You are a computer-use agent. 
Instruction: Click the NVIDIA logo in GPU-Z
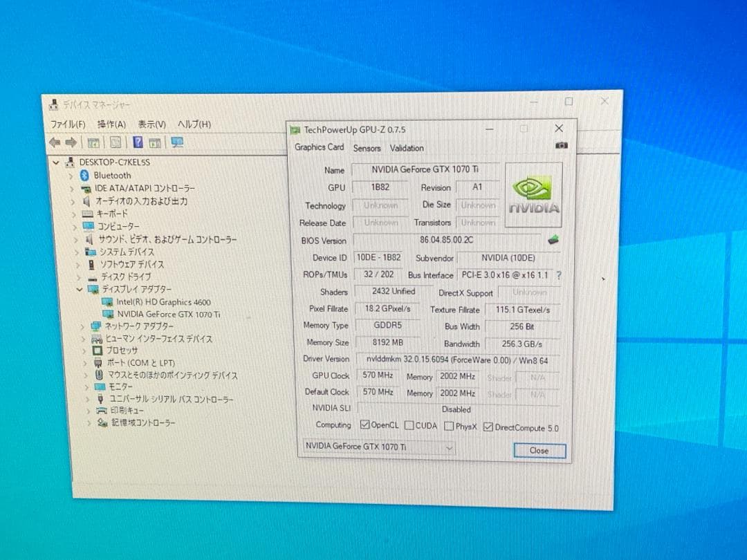pos(533,194)
